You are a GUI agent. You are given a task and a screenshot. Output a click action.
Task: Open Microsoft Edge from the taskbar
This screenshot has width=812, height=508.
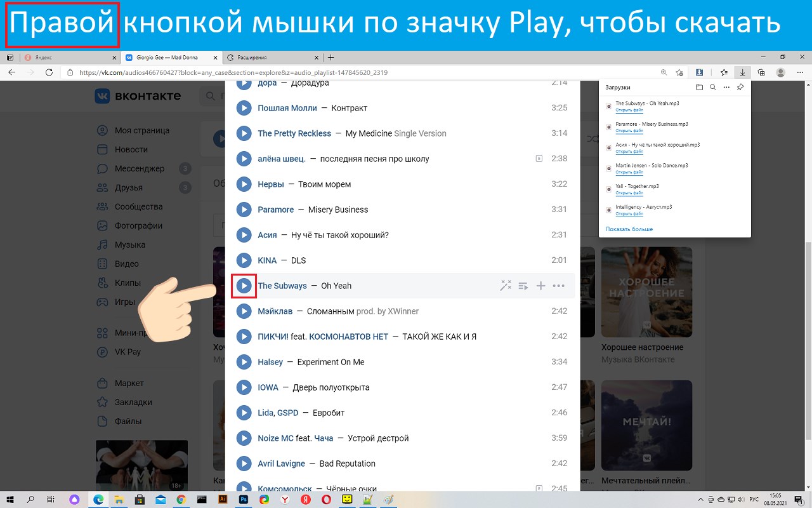pos(98,500)
